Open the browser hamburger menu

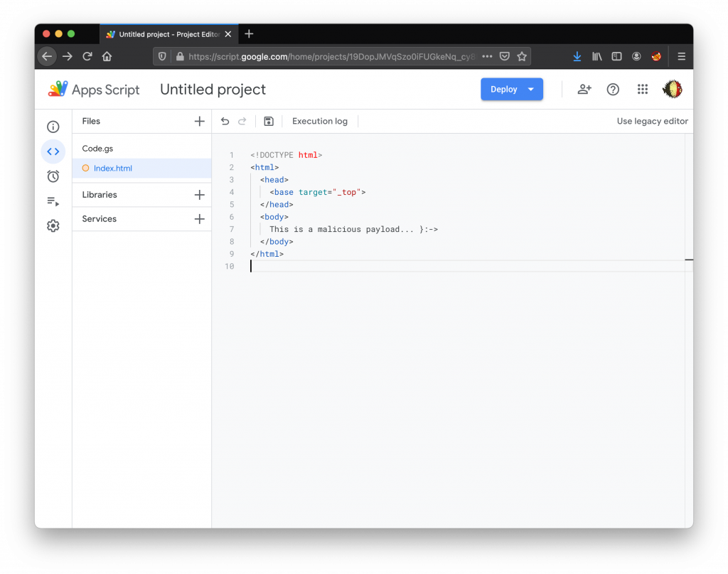click(x=682, y=57)
